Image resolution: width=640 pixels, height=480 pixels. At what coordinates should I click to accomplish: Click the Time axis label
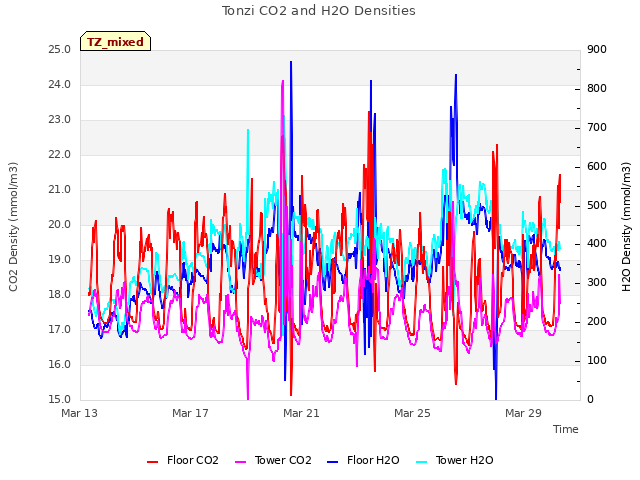pos(566,429)
